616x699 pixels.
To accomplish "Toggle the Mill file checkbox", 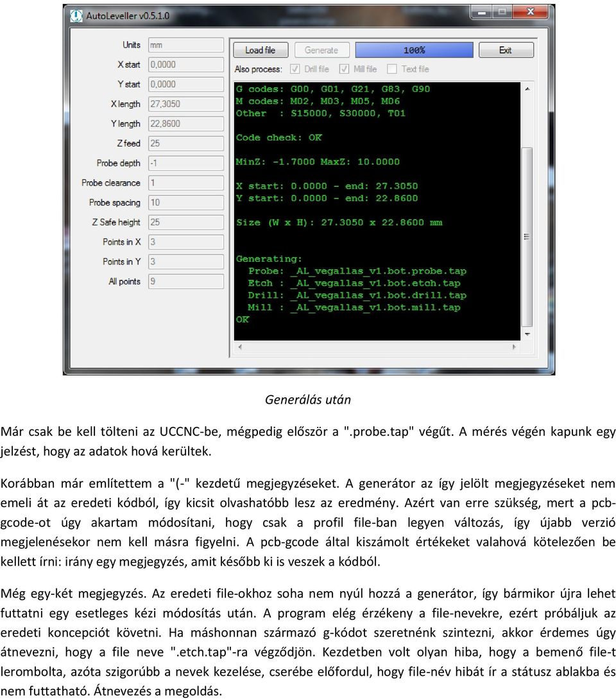I will (344, 69).
